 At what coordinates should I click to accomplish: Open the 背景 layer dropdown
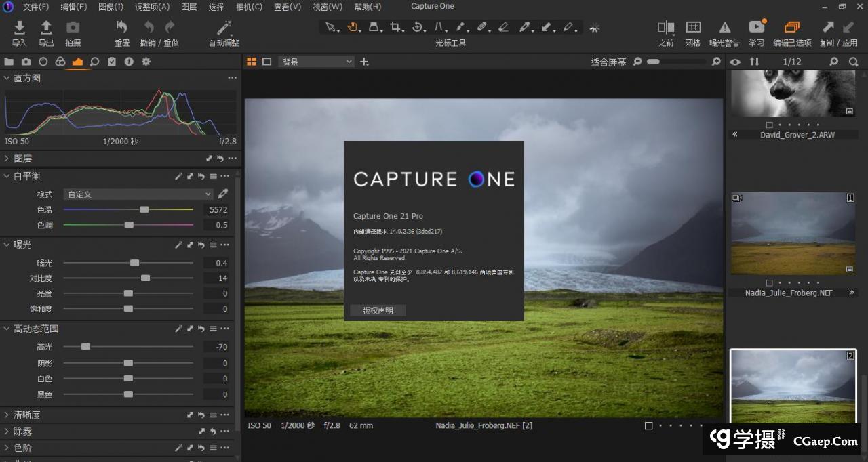tap(316, 62)
